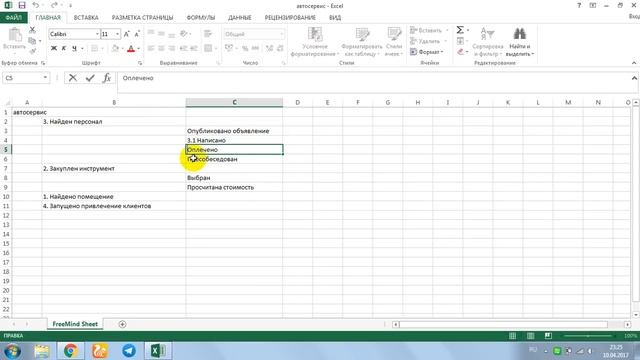Select the FreeMind Sheet tab
The height and width of the screenshot is (360, 640).
click(x=75, y=324)
